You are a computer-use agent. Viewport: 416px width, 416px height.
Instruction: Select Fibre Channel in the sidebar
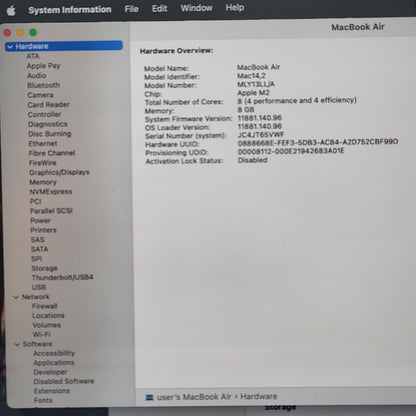tap(52, 153)
